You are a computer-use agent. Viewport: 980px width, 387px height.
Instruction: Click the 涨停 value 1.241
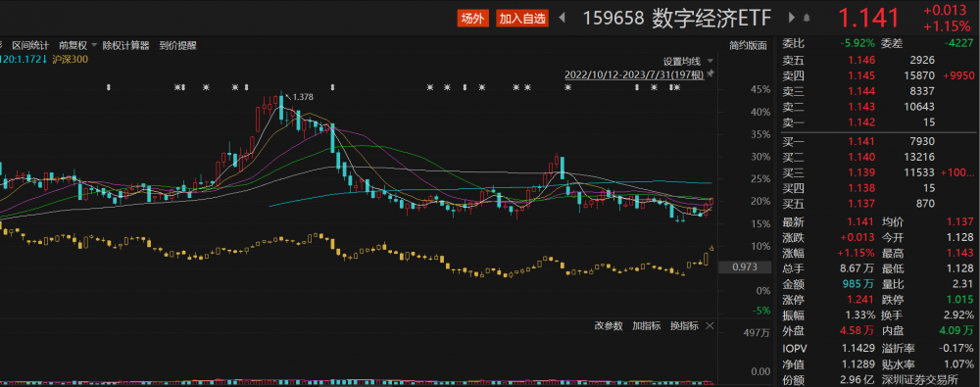coord(861,300)
